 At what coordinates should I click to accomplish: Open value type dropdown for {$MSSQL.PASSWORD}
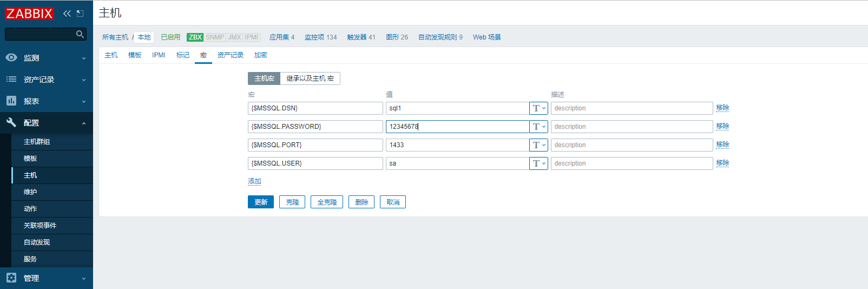click(538, 127)
